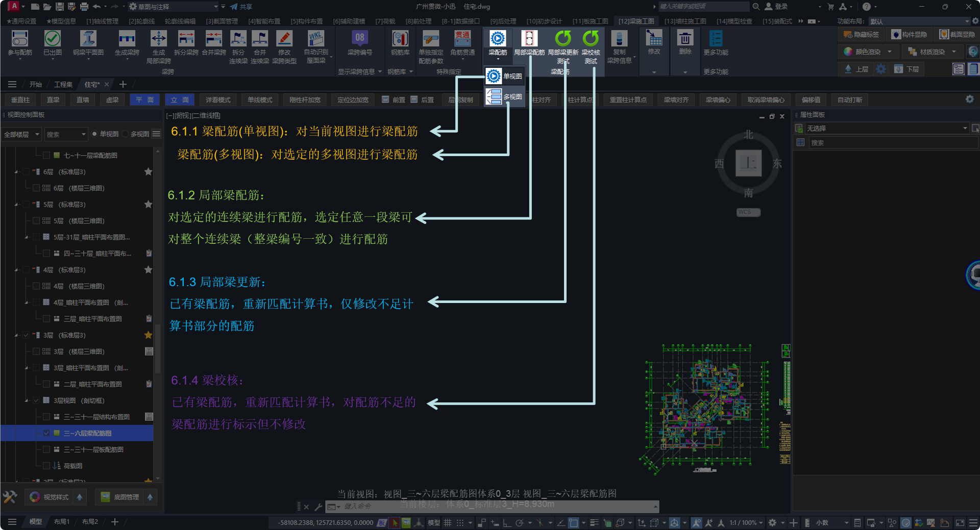Screen dimensions: 980x530
Task: Open the 全部楼层 floor dropdown
Action: coord(21,134)
